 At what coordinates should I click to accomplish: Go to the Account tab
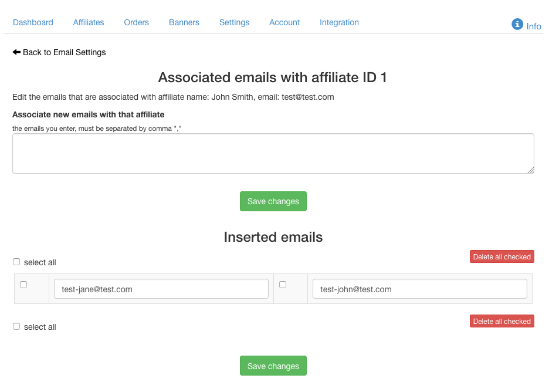click(284, 22)
